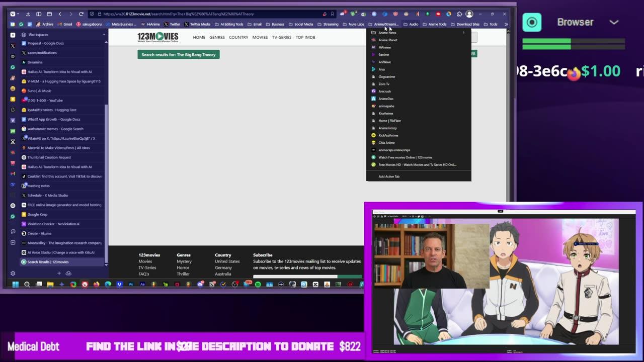Open the Windows Start button
Viewport: 644px width, 362px height.
click(x=16, y=285)
